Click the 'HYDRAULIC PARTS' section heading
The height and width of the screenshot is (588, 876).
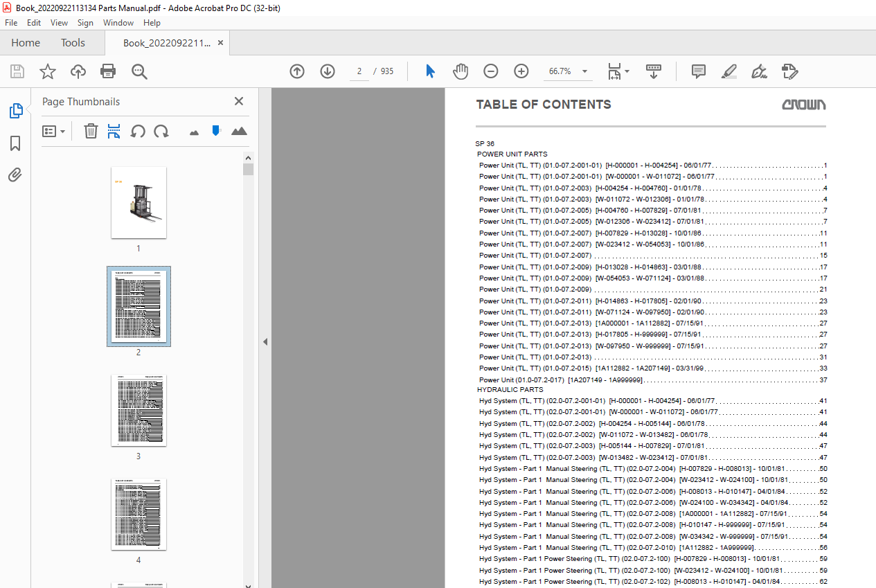pos(510,390)
